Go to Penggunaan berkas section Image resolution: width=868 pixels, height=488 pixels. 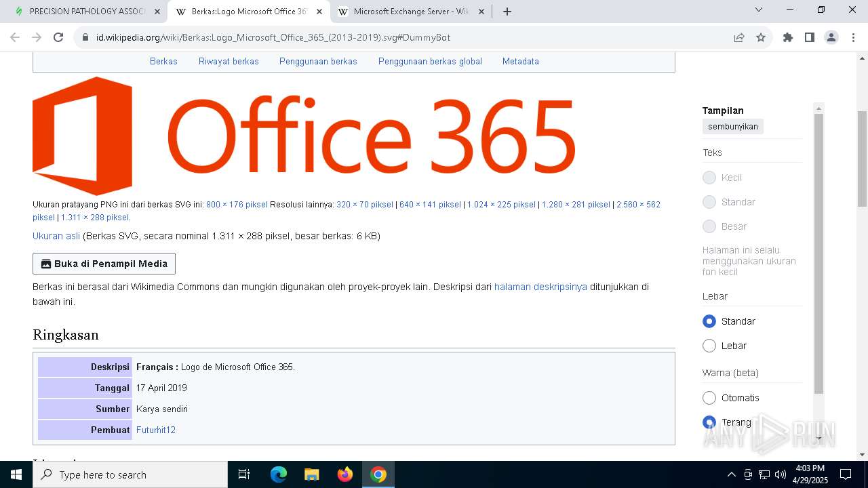click(x=318, y=61)
